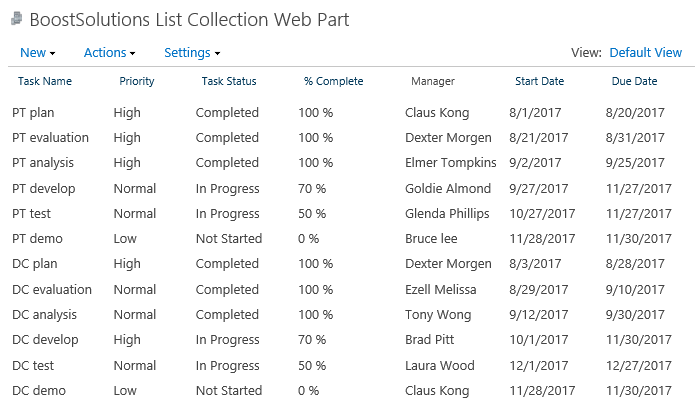
Task: Click manager Laura Wood
Action: (x=440, y=366)
